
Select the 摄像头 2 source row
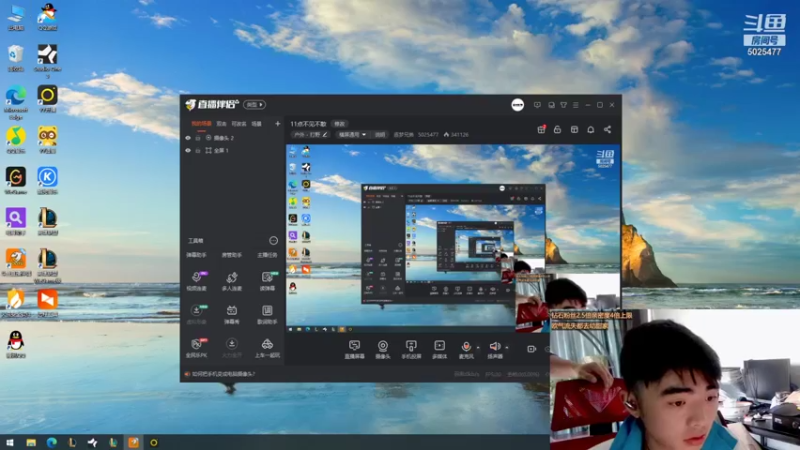[x=233, y=138]
